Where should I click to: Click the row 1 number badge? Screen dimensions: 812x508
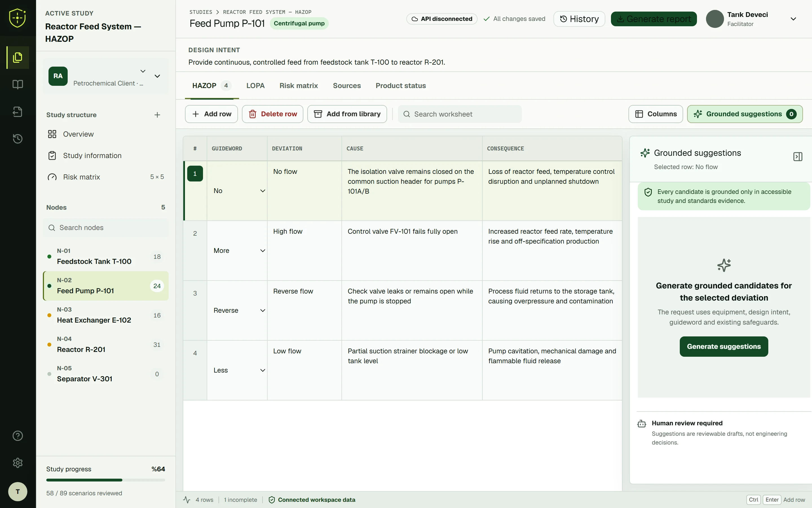coord(195,174)
